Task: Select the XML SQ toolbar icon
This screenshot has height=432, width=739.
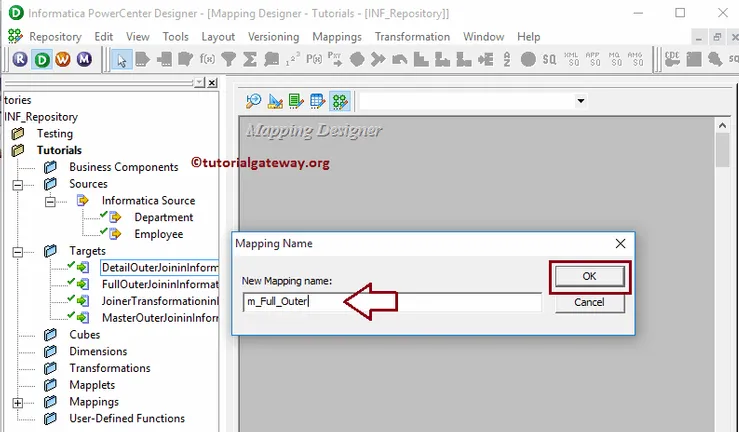Action: [x=571, y=59]
